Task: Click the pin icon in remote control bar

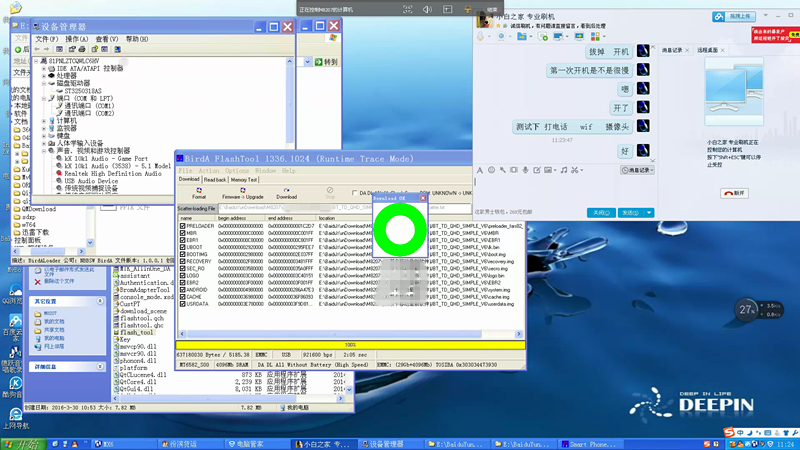Action: pyautogui.click(x=467, y=9)
